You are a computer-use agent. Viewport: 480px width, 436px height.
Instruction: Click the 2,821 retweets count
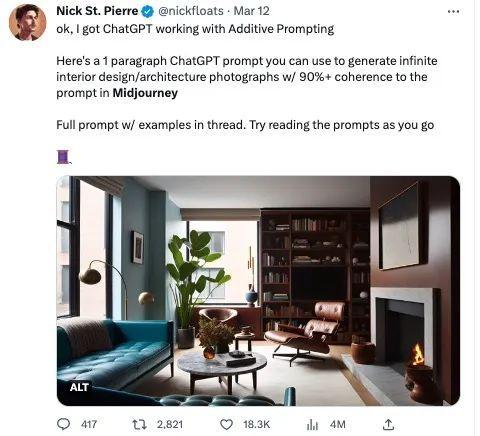[170, 424]
